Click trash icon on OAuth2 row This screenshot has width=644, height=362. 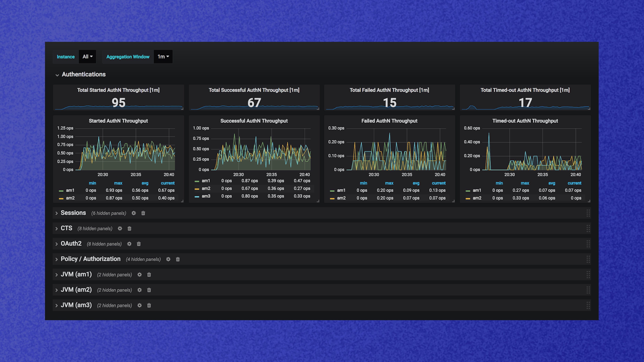(139, 244)
